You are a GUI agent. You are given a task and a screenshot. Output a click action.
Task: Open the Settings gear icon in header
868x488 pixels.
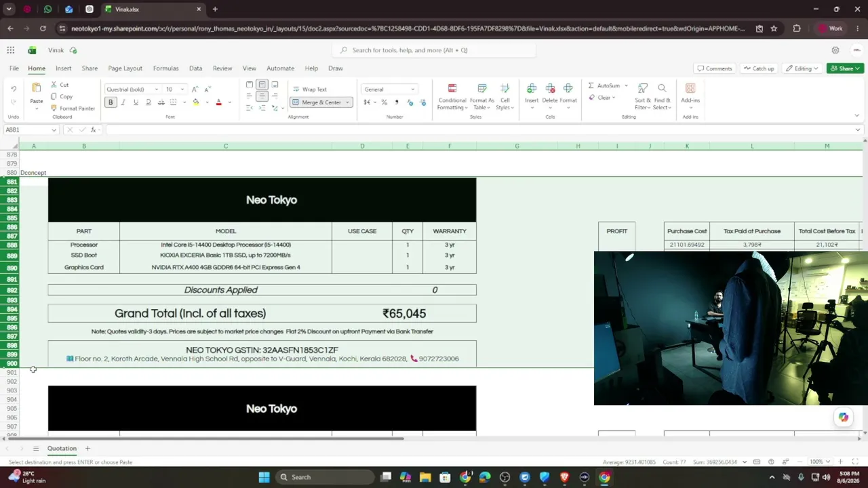[x=835, y=50]
